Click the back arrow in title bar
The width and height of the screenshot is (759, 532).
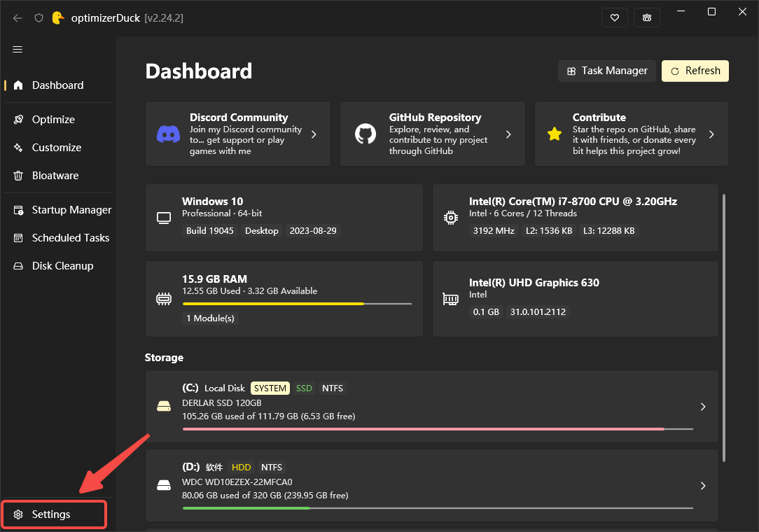point(18,18)
